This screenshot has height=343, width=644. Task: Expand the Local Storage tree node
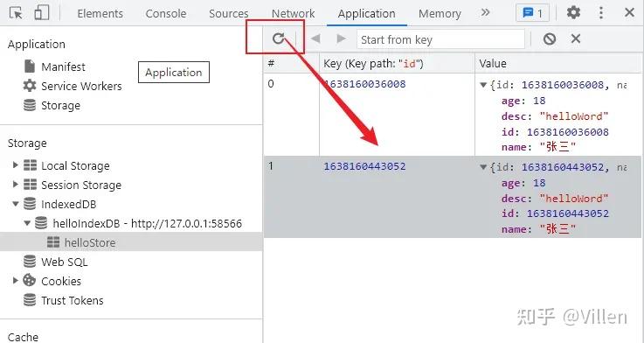(15, 164)
